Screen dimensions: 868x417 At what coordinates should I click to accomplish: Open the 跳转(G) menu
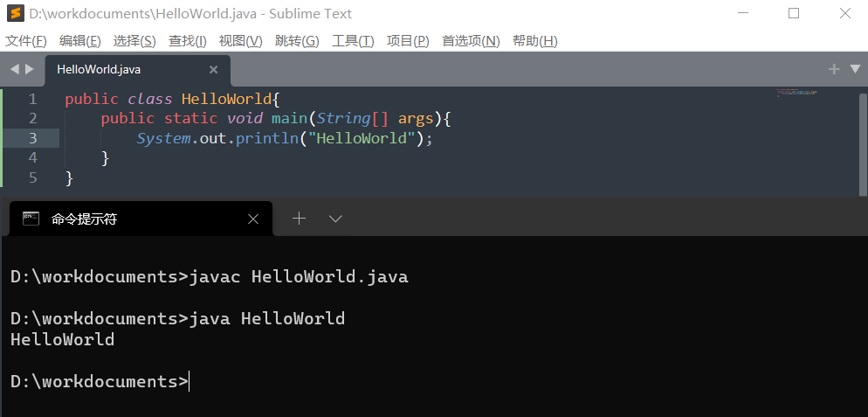point(297,41)
